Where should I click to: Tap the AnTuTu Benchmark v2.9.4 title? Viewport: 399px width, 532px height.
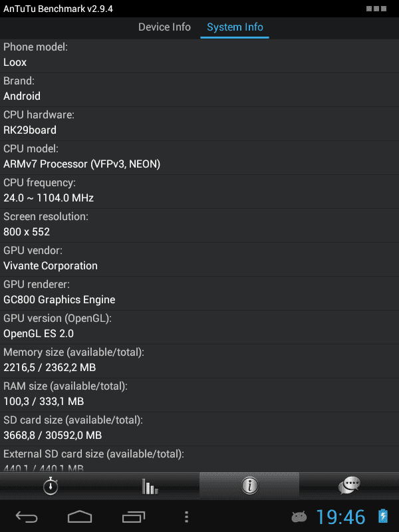point(58,9)
